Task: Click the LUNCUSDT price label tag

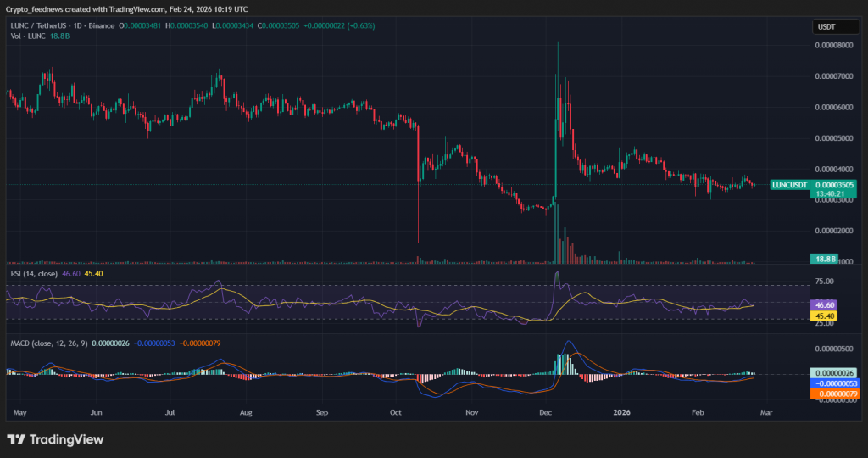Action: click(787, 184)
